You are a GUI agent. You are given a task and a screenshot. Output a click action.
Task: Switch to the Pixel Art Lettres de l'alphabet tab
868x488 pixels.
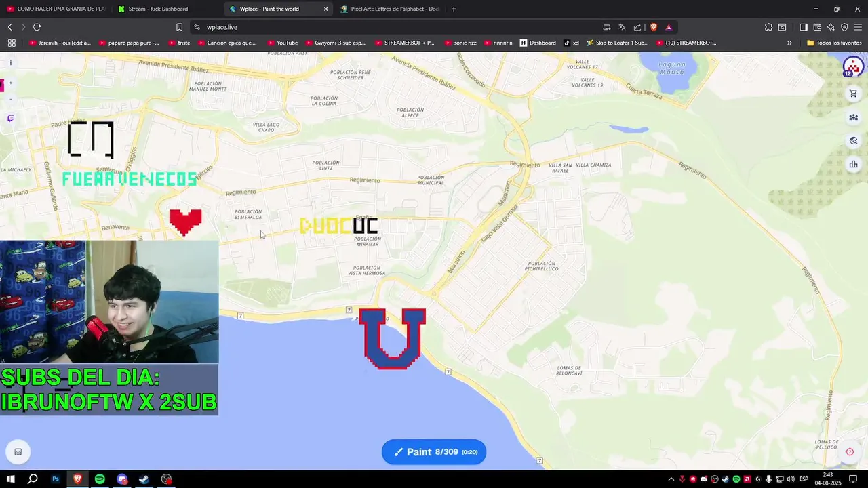click(389, 9)
